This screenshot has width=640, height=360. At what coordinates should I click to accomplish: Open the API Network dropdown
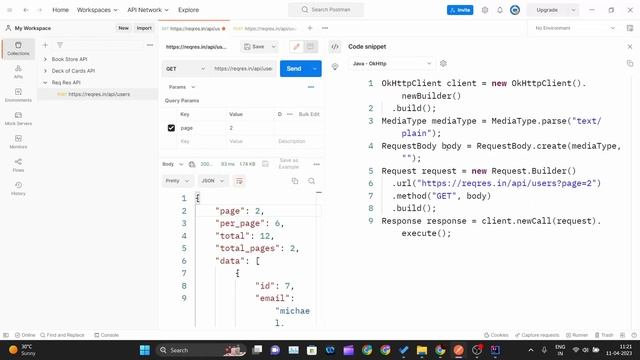coord(147,10)
